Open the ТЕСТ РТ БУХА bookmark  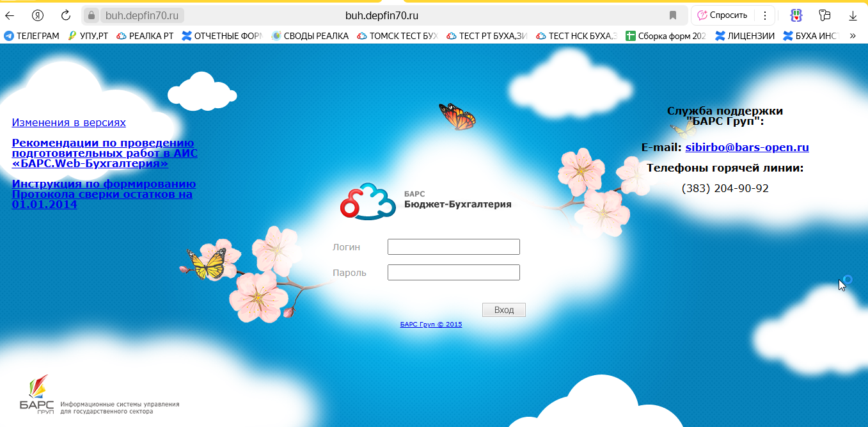(x=487, y=36)
